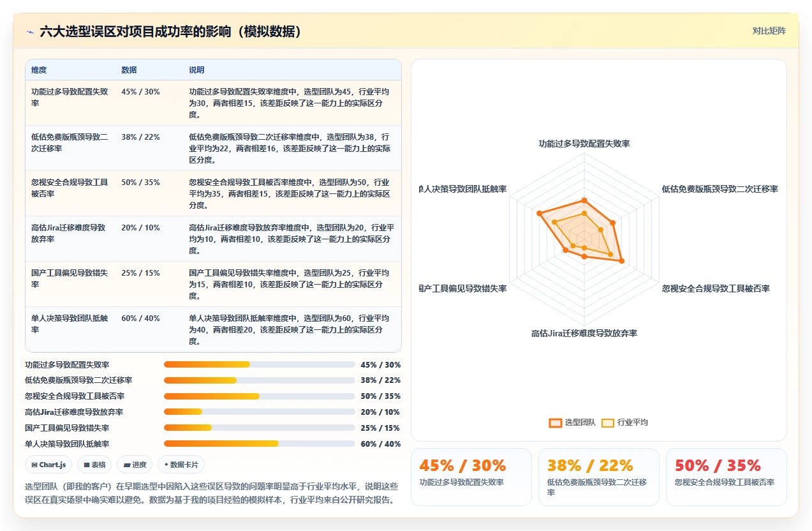Click the 数据 column header
The image size is (812, 531).
pos(129,70)
